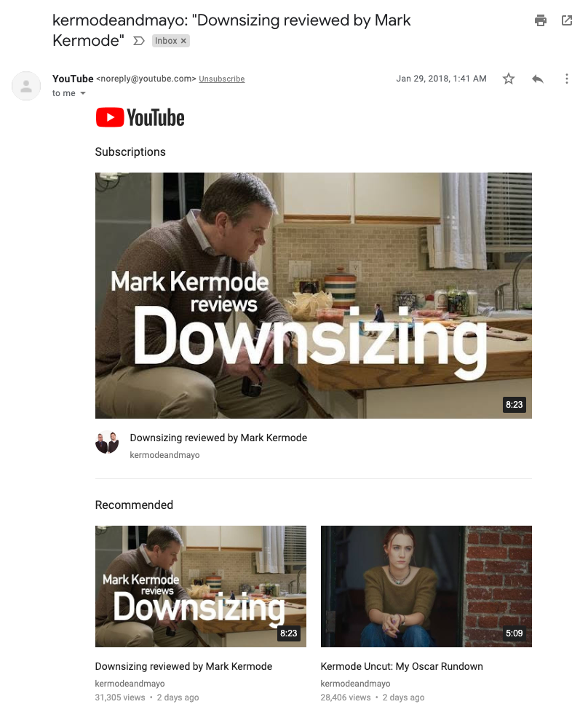Open the YouTube logo link
This screenshot has height=723, width=588.
140,117
